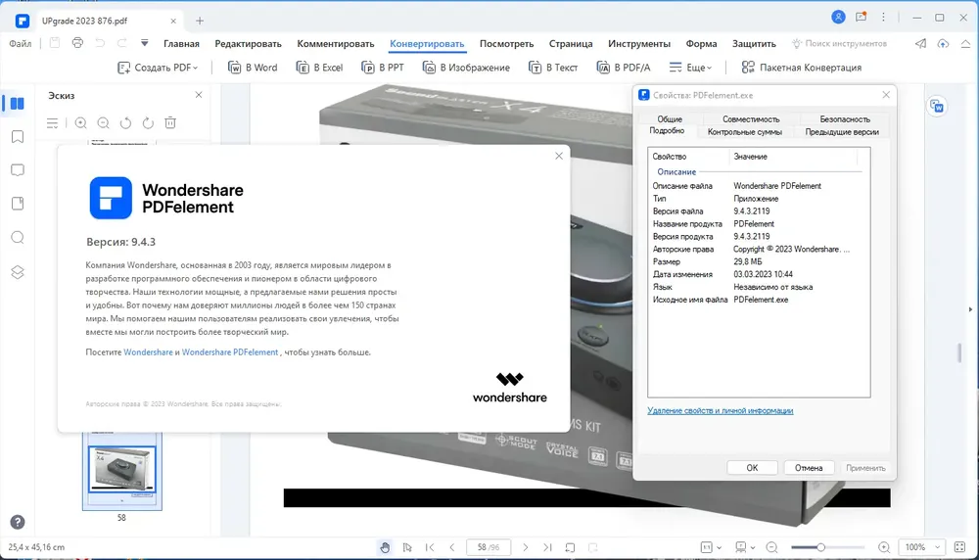Go to the previous page
This screenshot has height=560, width=979.
click(x=452, y=547)
